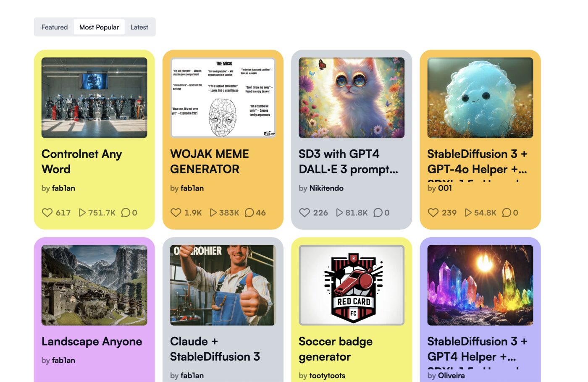588x382 pixels.
Task: Open the WOJAK MEME GENERATOR title link
Action: click(210, 162)
